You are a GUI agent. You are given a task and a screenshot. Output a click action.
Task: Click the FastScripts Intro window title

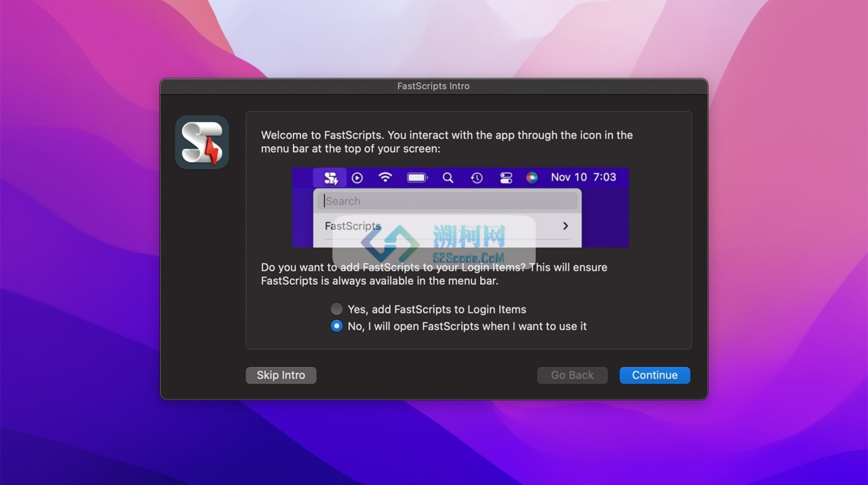433,86
